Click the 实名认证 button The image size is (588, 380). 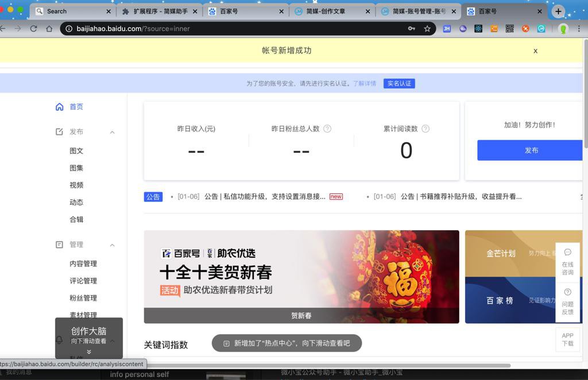(x=399, y=84)
